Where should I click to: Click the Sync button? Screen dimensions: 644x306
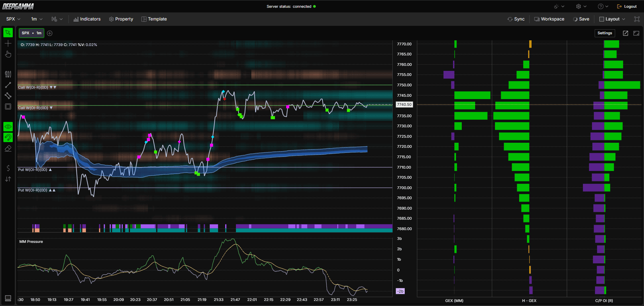click(x=516, y=19)
